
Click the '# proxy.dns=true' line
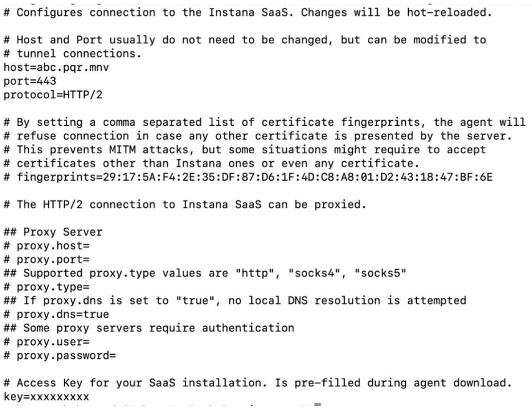tap(56, 314)
